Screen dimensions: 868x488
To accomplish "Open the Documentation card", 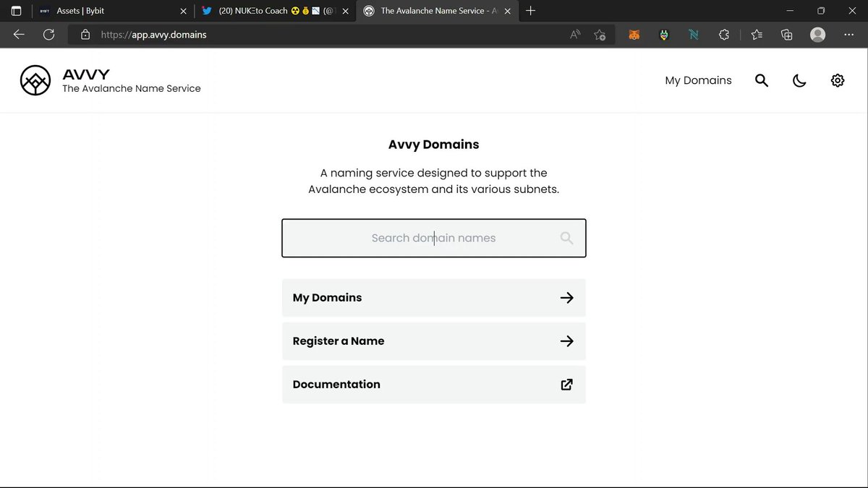I will tap(434, 385).
